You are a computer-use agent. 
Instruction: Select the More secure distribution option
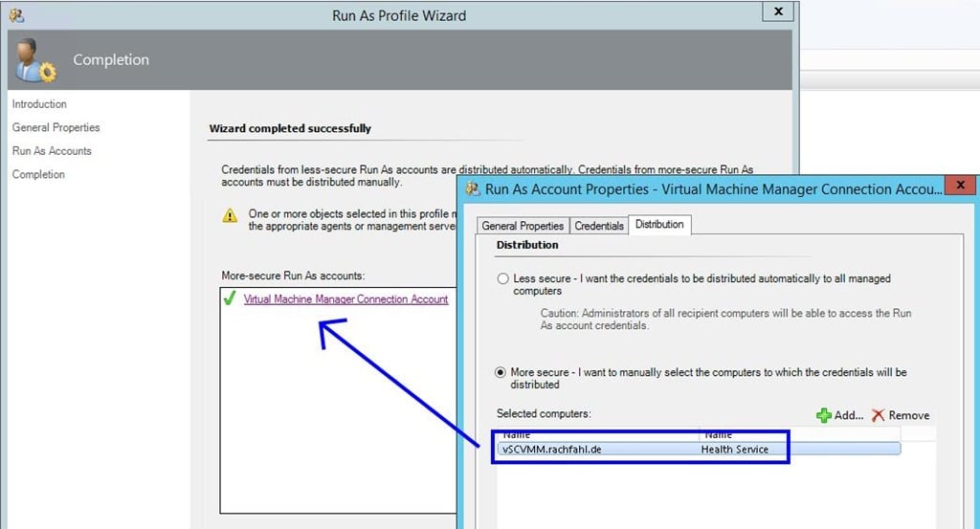[x=500, y=372]
